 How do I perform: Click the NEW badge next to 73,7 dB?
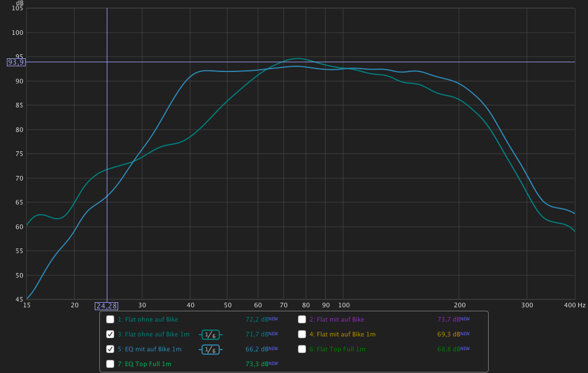click(465, 319)
